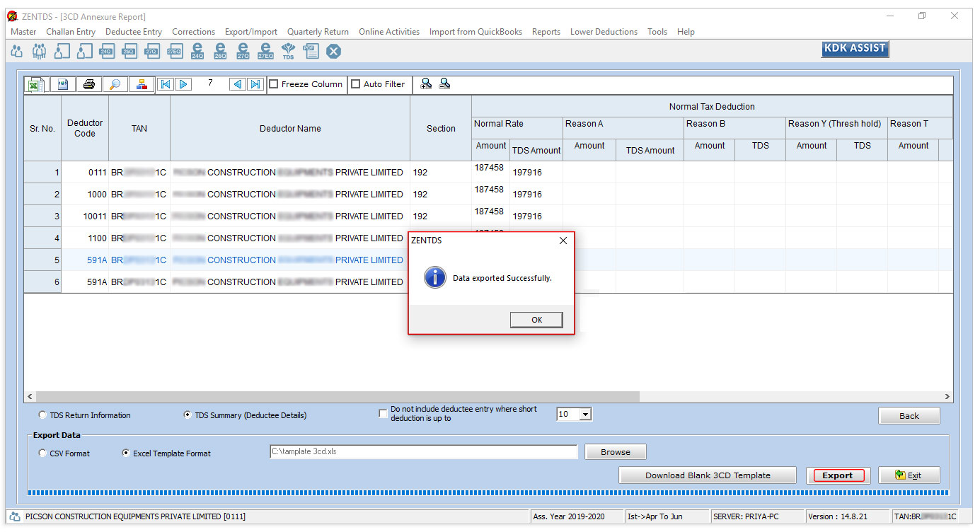Click the PDF document icon in the toolbar
980x532 pixels.
click(311, 51)
